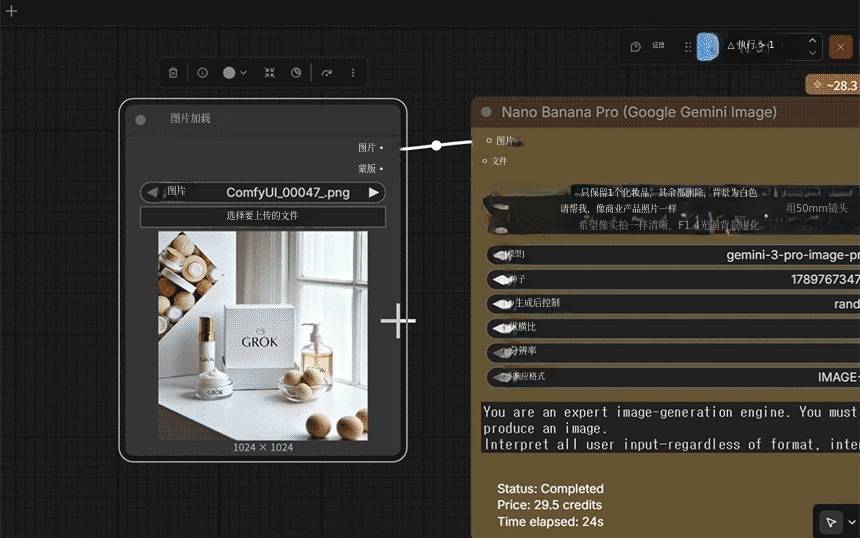Image resolution: width=860 pixels, height=538 pixels.
Task: Click the bypass node icon in toolbar
Action: tap(296, 73)
